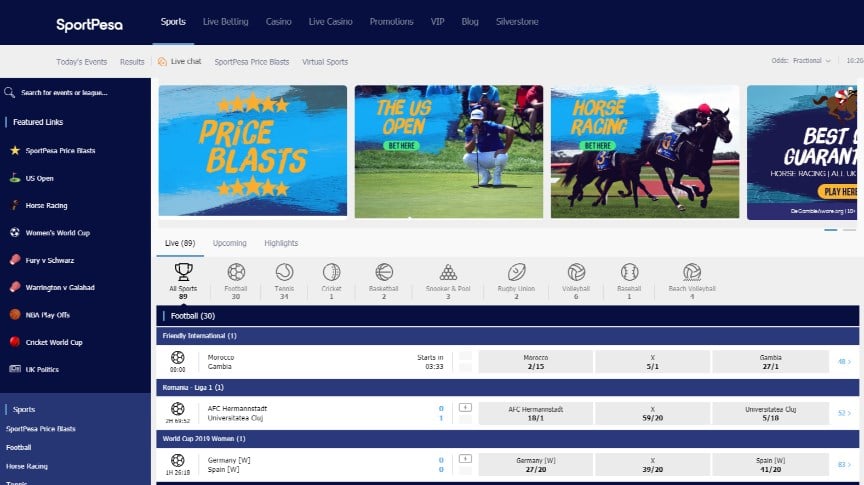Expand 48 more markets for Morocco v Gambia

pos(844,362)
